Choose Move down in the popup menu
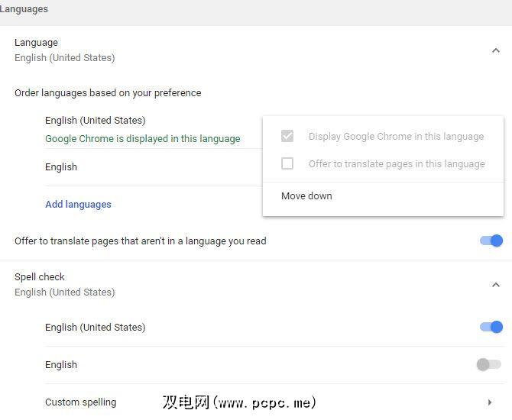Viewport: 512px width, 420px height. [306, 196]
